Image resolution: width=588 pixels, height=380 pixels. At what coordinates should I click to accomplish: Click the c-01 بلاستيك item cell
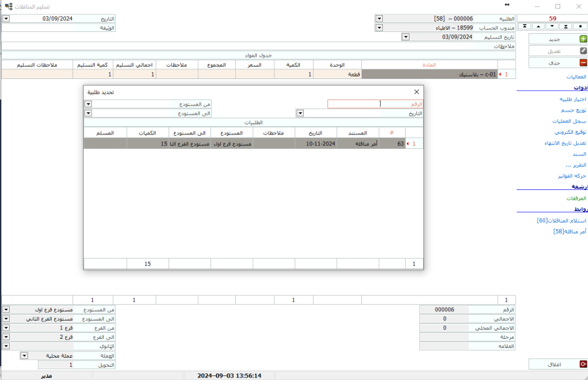(x=429, y=74)
